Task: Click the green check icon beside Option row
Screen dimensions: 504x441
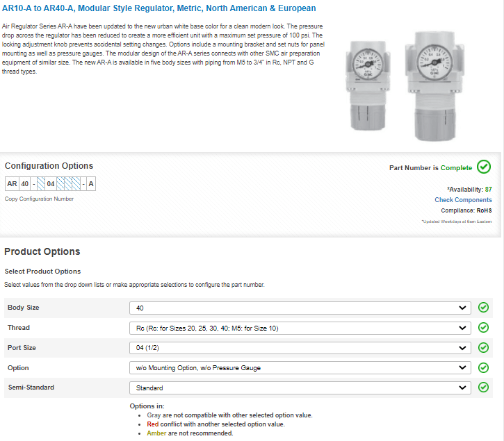Action: (484, 368)
